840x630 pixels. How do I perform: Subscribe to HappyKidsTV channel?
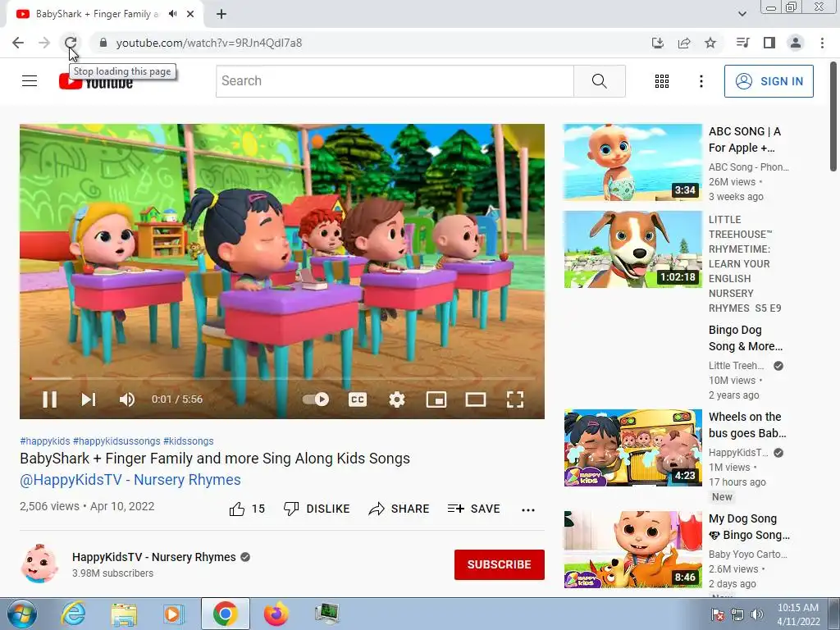point(500,564)
